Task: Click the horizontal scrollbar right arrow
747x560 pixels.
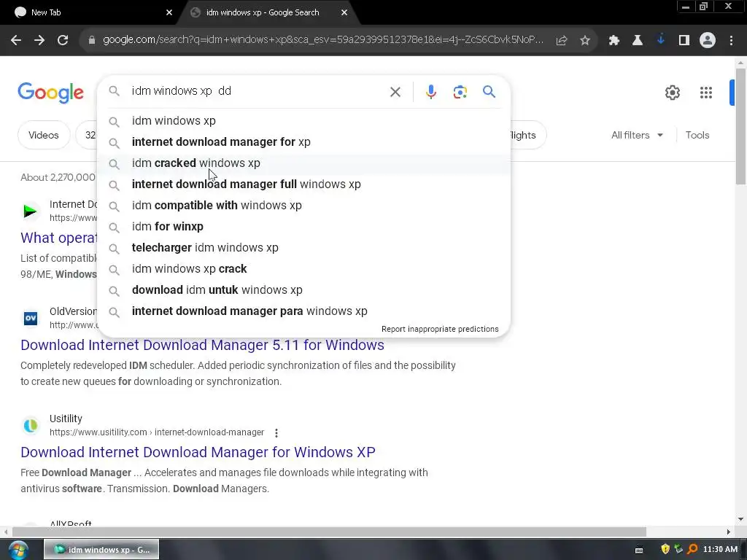Action: tap(729, 532)
